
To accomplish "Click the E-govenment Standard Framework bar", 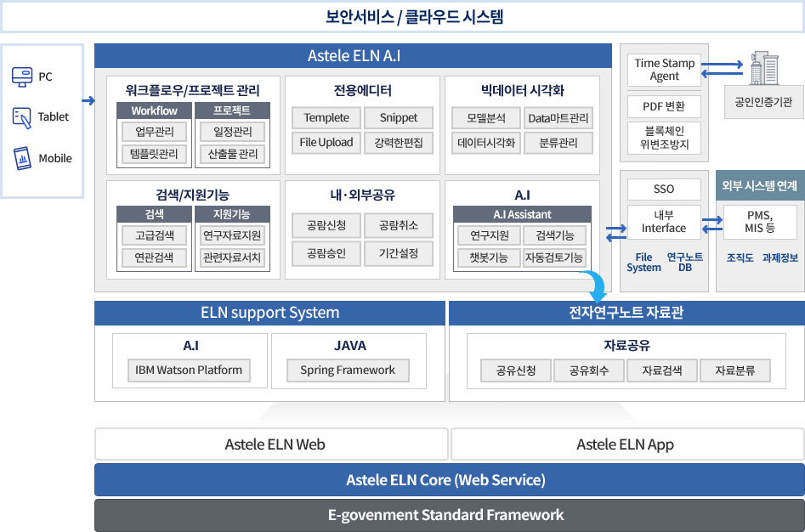I will [450, 515].
